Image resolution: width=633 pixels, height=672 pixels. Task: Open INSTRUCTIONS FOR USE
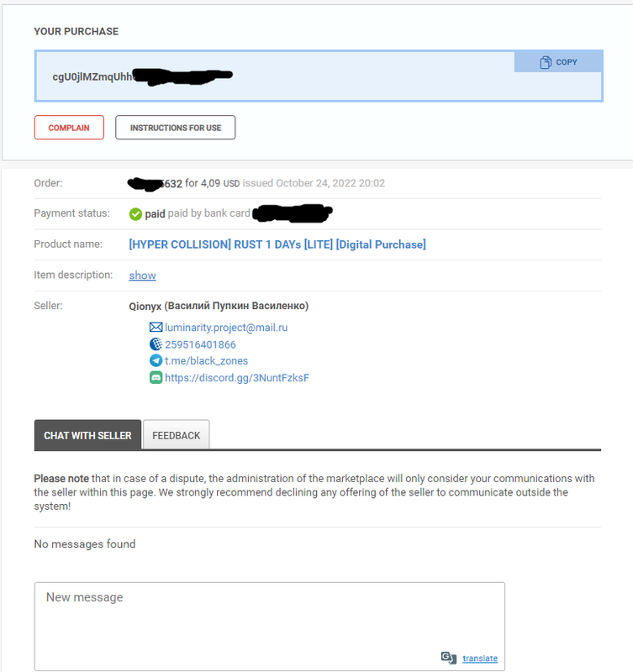click(176, 128)
